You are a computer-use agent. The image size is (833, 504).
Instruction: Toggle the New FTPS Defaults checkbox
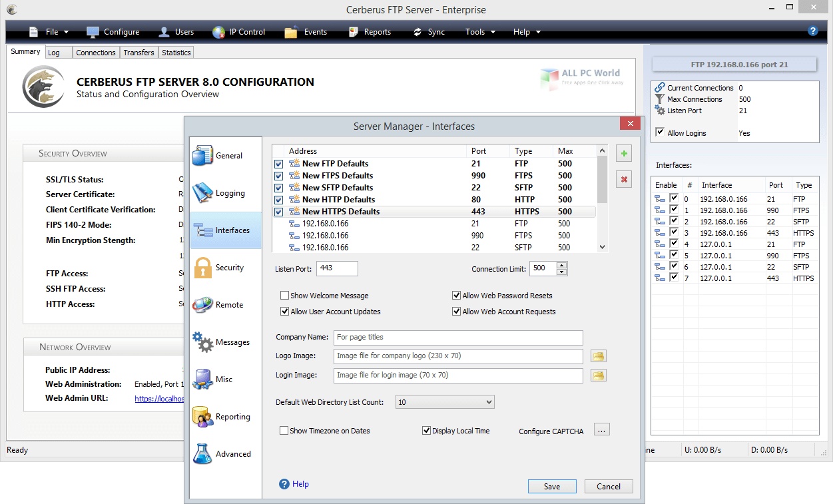click(x=278, y=176)
